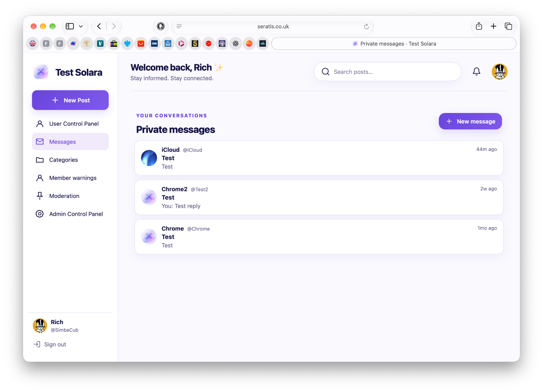Open the DIS pinned tab
Image resolution: width=543 pixels, height=392 pixels.
point(154,43)
